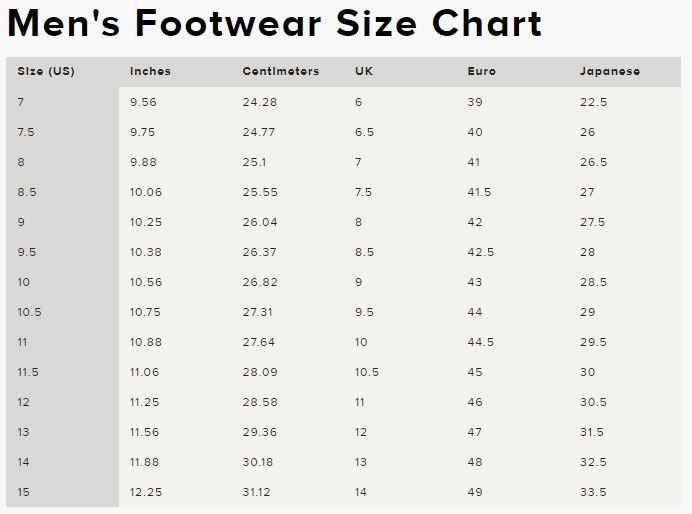Click the 26.82 centimeters cell
Screen dimensions: 692x514
[x=259, y=282]
